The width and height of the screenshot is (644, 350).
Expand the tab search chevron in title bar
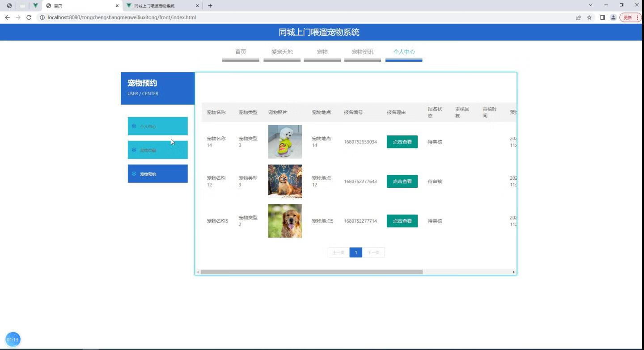tap(590, 5)
